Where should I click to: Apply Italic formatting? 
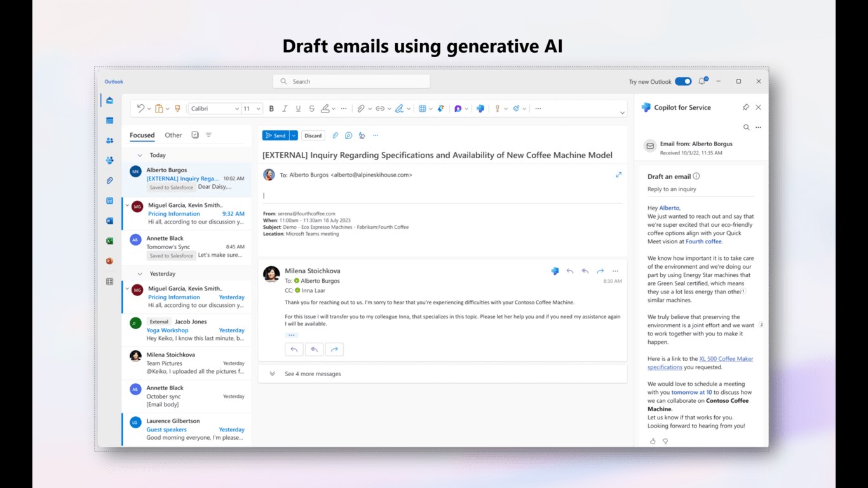(x=285, y=109)
